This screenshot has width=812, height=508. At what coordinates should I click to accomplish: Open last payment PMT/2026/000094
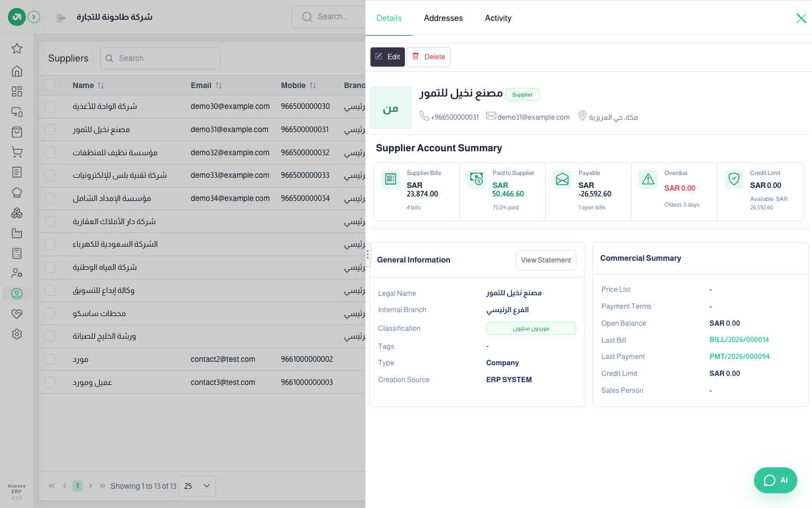[x=739, y=357]
